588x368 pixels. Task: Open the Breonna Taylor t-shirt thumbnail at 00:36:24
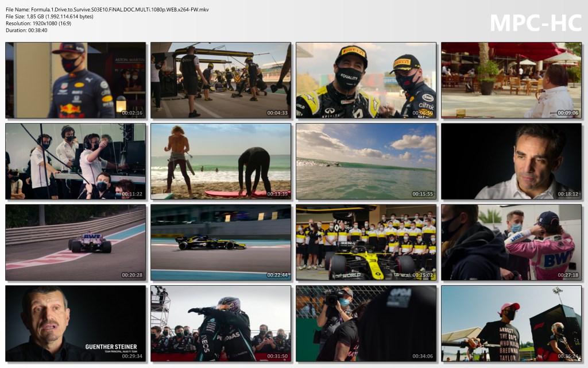511,323
